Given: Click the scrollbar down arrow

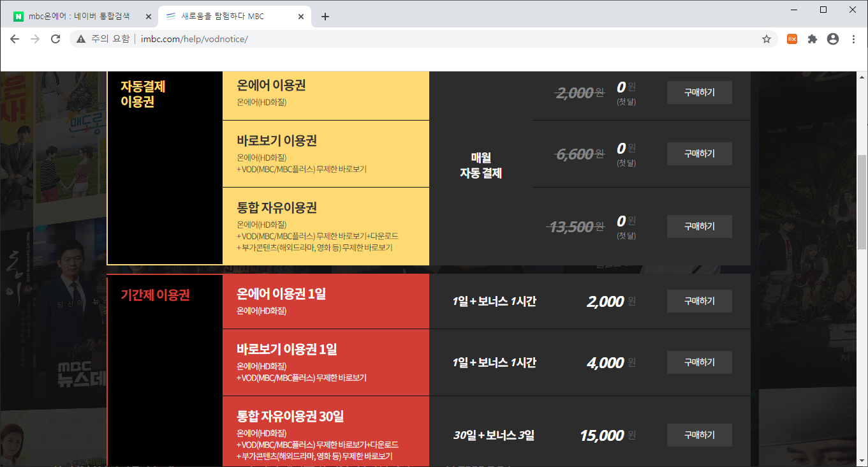Looking at the screenshot, I should click(x=862, y=461).
